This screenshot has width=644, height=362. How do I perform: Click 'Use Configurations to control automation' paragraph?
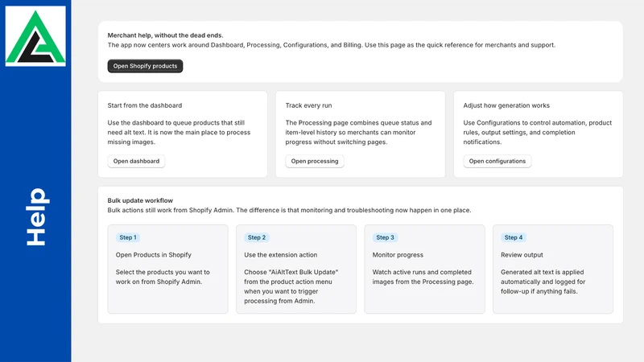(538, 132)
